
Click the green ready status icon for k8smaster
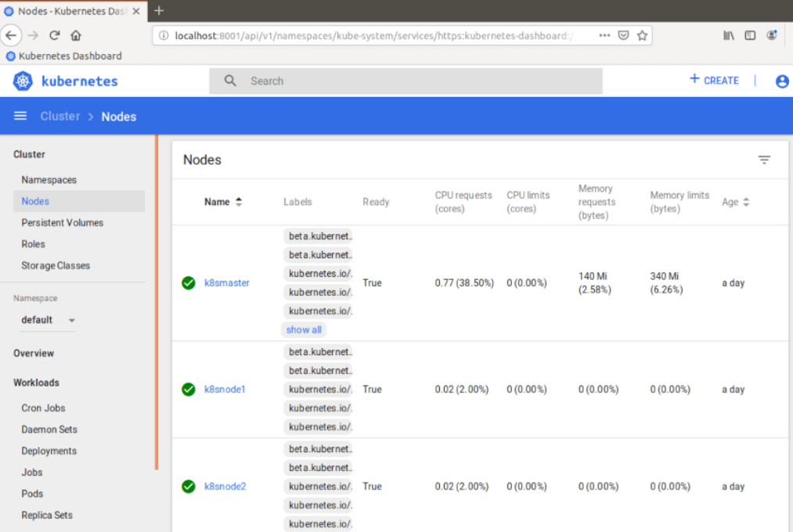pos(189,283)
